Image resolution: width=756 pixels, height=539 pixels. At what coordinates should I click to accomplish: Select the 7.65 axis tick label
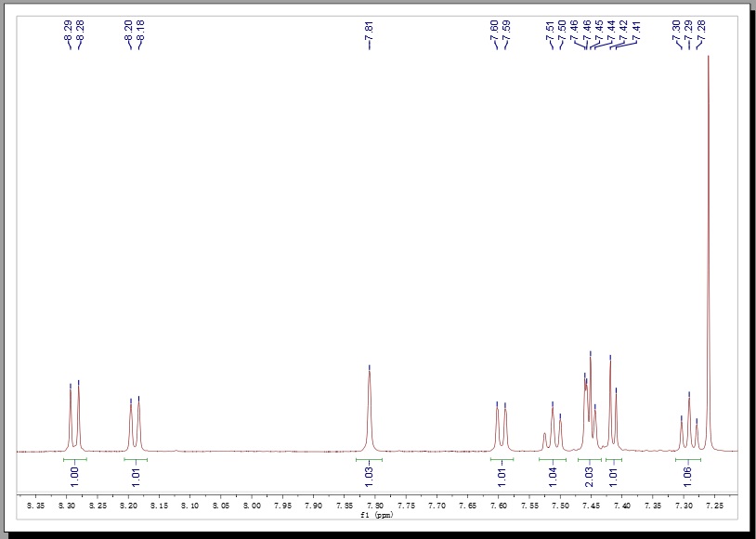click(468, 506)
